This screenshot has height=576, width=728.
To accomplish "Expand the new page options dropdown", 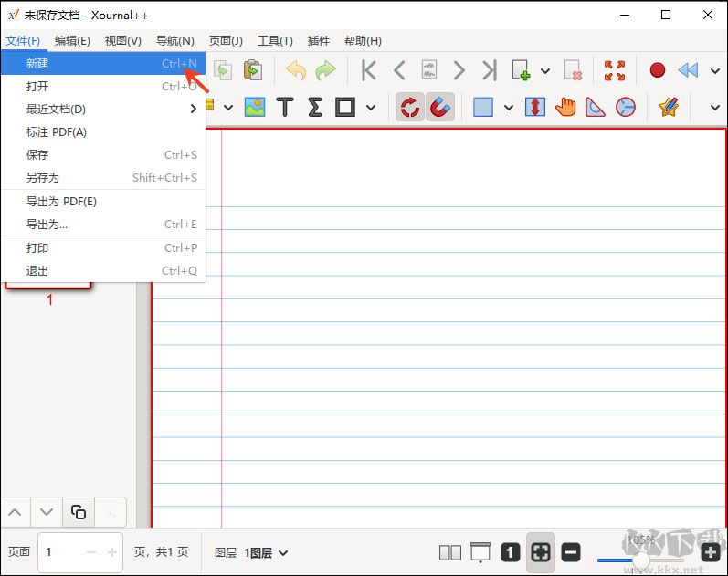I will coord(545,71).
